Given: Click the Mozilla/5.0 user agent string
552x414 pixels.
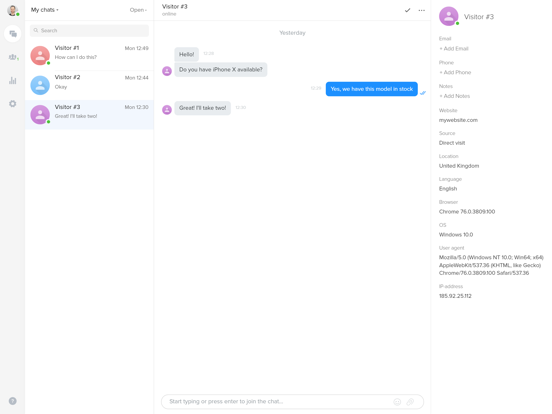Looking at the screenshot, I should coord(491,265).
